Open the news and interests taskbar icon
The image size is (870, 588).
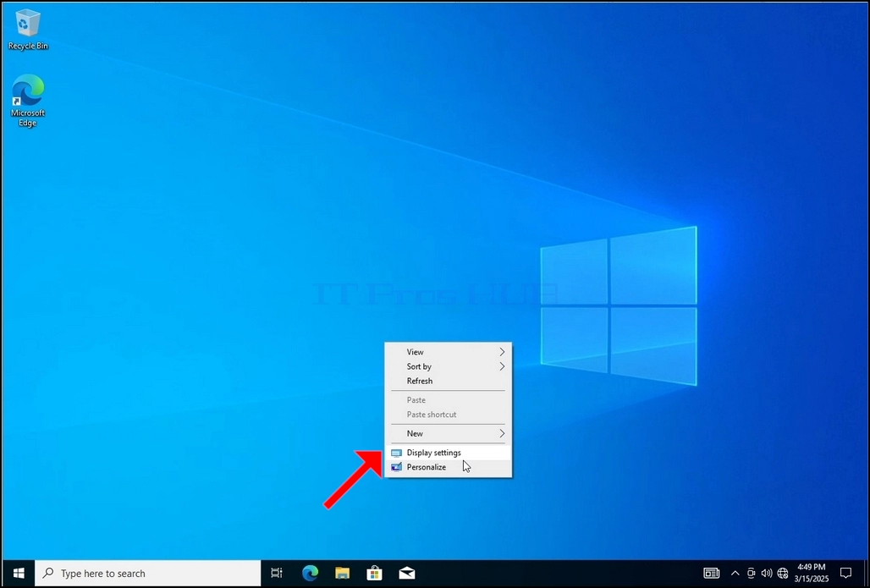point(711,573)
